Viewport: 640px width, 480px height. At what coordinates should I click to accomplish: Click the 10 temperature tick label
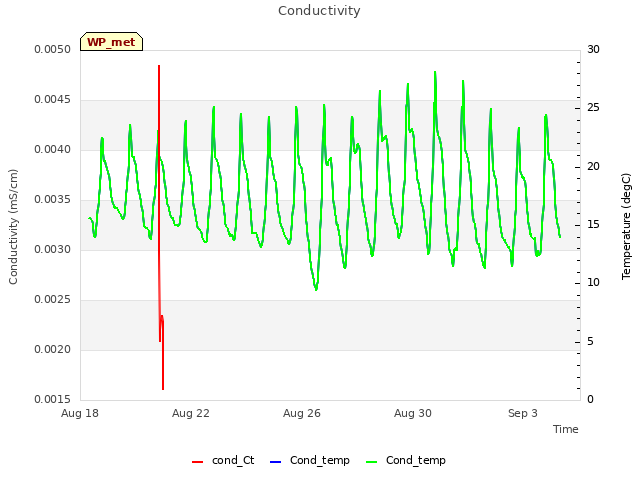(x=593, y=283)
